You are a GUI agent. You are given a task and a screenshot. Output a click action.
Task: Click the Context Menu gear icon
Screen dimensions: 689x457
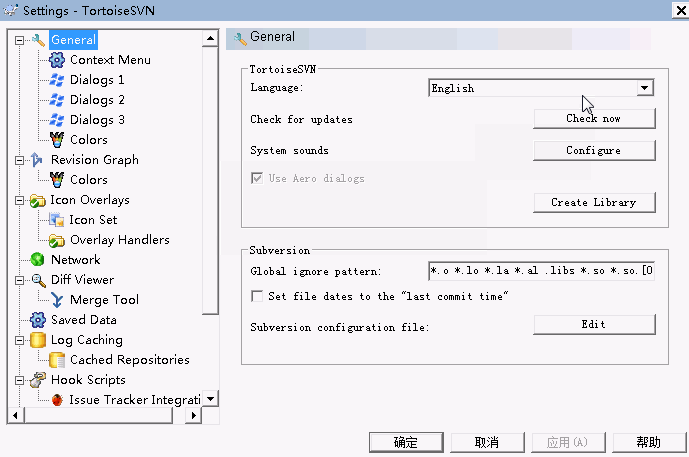[x=57, y=60]
